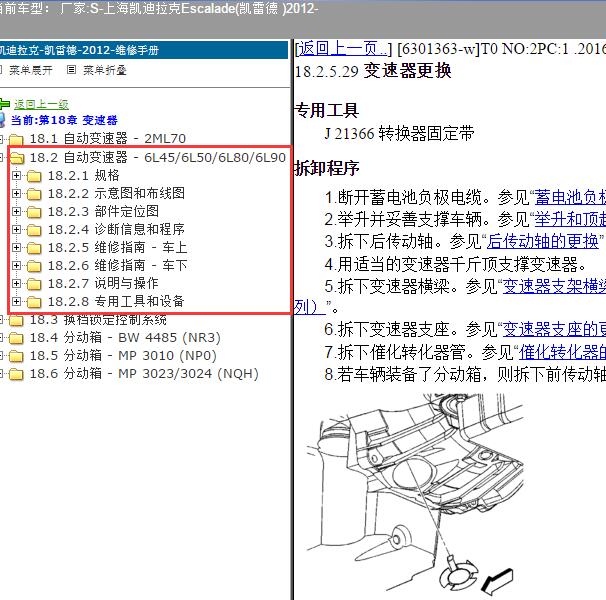The width and height of the screenshot is (606, 600).
Task: Expand the 18.2.6 维修指南 车下 node
Action: 16,265
